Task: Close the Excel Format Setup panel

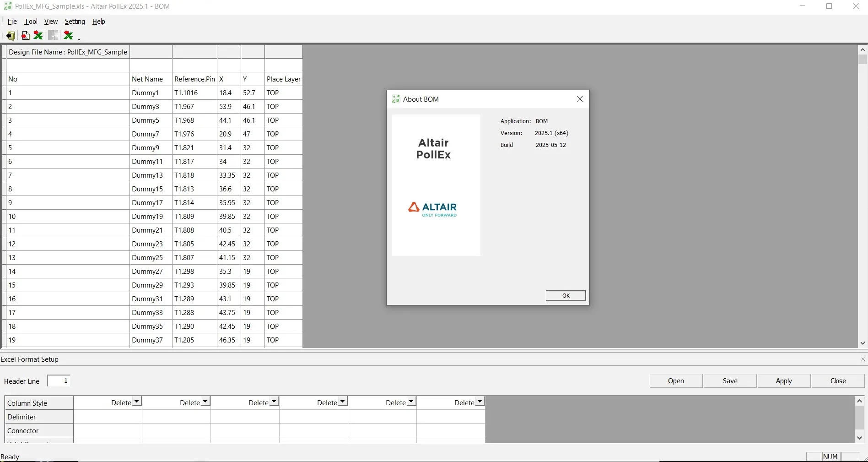Action: (863, 359)
